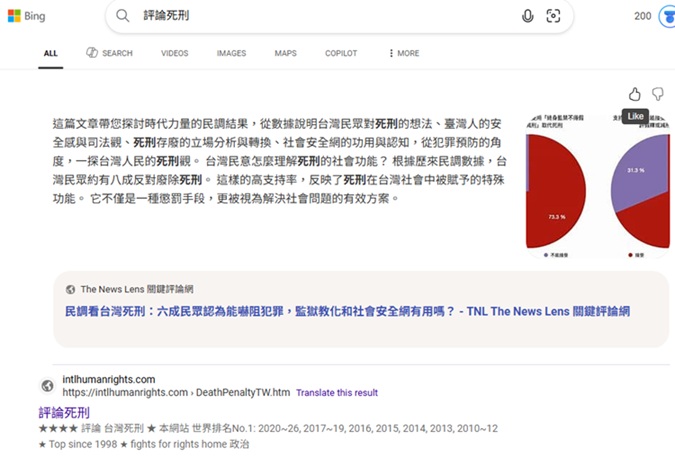Open the COPILOT tab
Screen dimensions: 675x457
click(x=341, y=53)
